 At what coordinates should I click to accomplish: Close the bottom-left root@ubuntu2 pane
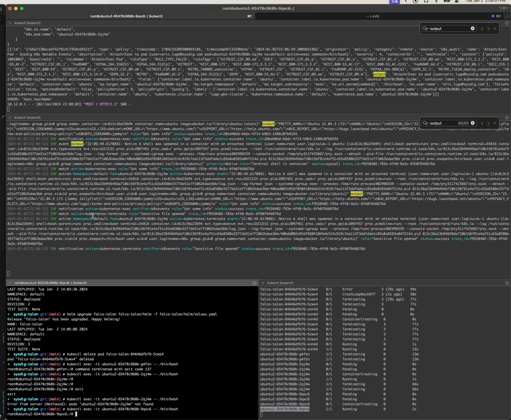(10, 283)
